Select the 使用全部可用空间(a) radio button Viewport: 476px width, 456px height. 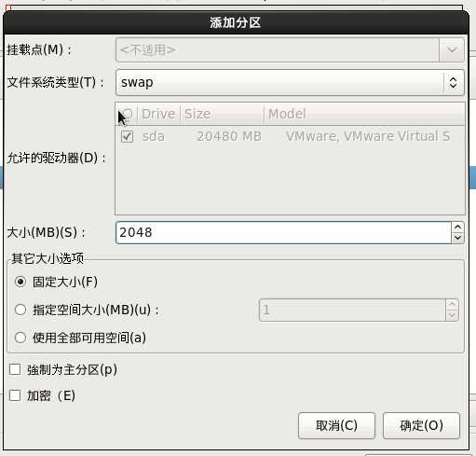tap(20, 338)
